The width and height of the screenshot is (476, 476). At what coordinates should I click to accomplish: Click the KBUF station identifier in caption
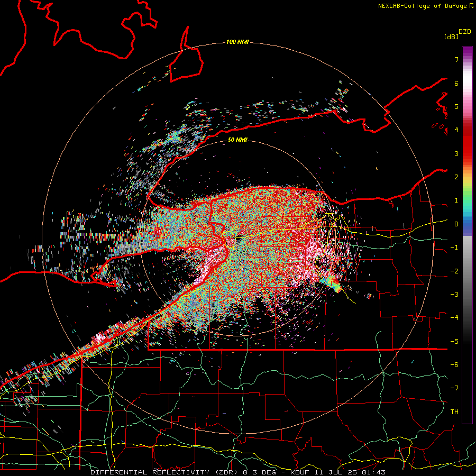(300, 472)
